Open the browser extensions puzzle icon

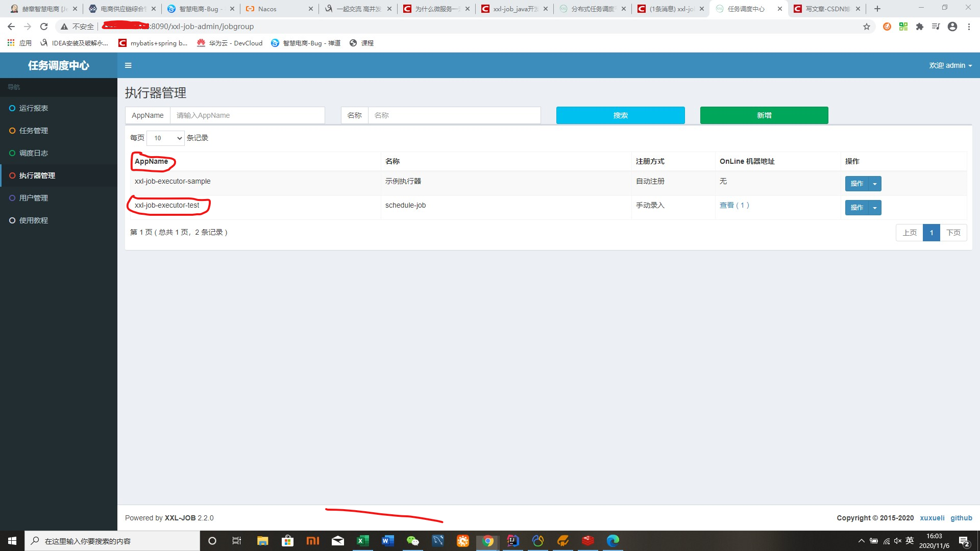919,27
